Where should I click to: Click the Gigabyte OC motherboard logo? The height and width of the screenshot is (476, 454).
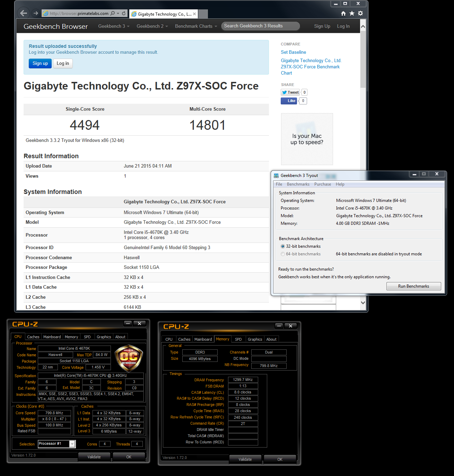click(129, 358)
